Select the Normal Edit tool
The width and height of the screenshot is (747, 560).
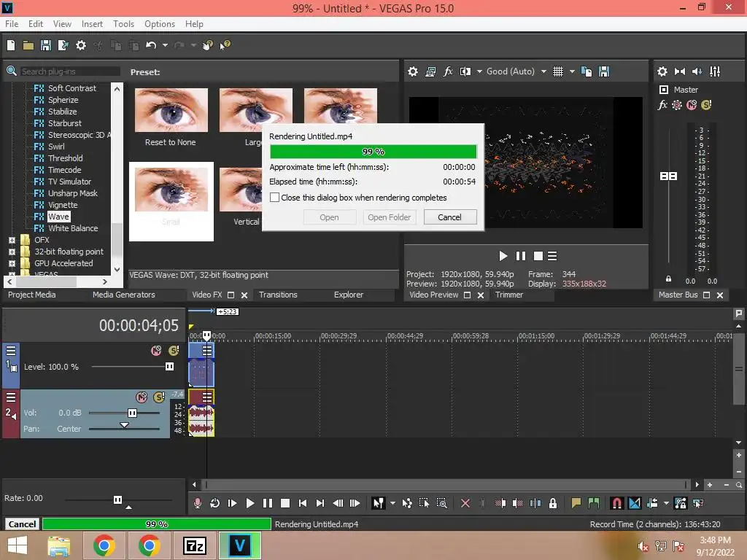point(379,503)
